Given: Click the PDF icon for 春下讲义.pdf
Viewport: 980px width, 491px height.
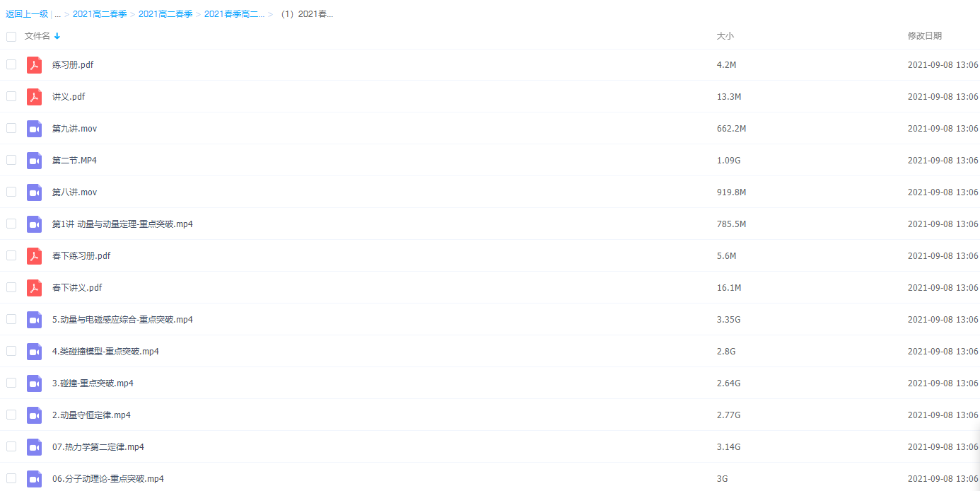Looking at the screenshot, I should (x=34, y=288).
